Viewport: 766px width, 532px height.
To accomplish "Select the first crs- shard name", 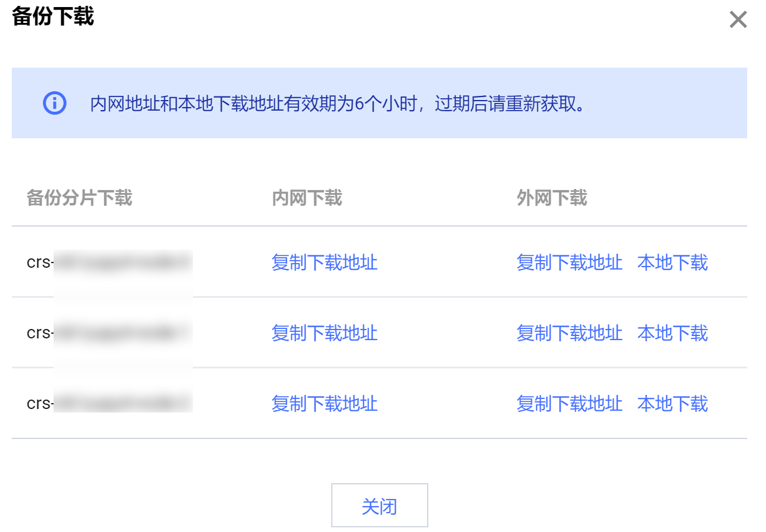I will tap(109, 262).
